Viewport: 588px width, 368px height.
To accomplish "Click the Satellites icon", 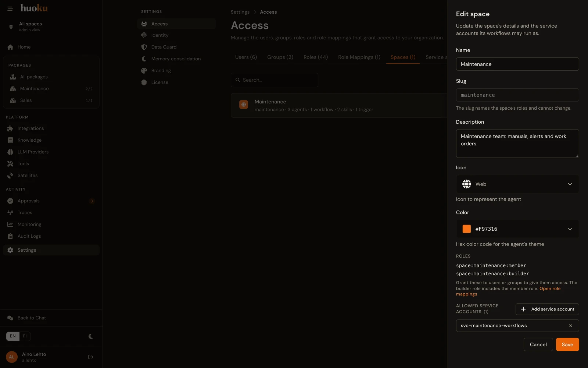I will point(10,176).
